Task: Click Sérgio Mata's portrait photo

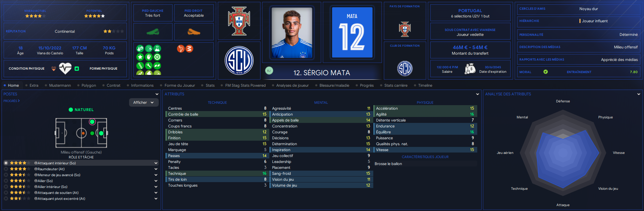Action: coord(292,33)
